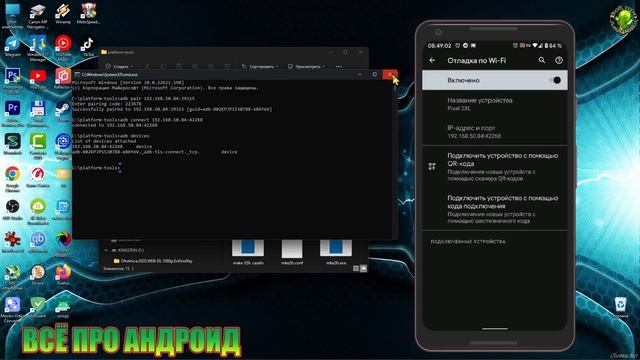Tap the Название устройства entry
Viewport: 640px width, 360px height.
pos(495,104)
